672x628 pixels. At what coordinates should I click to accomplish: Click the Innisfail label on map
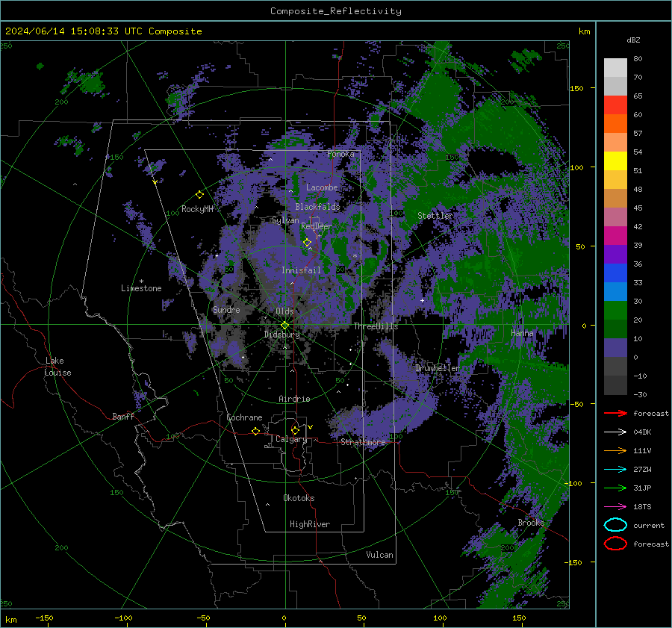(x=301, y=270)
